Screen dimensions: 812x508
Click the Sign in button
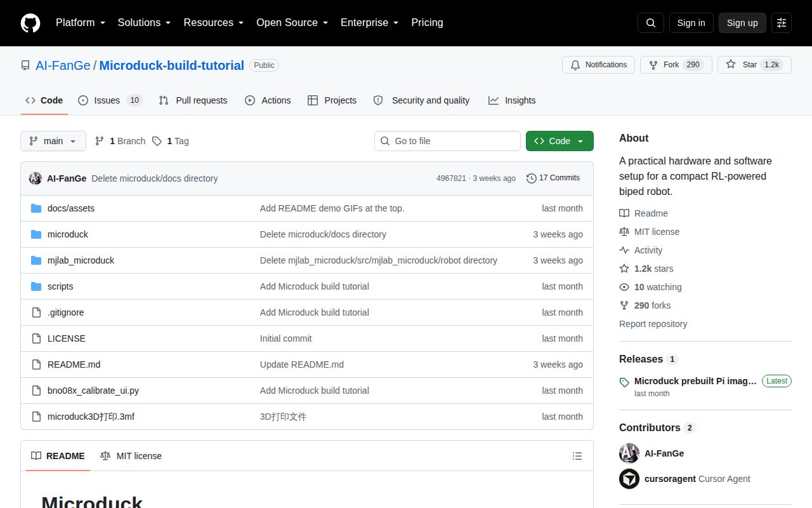[x=691, y=23]
